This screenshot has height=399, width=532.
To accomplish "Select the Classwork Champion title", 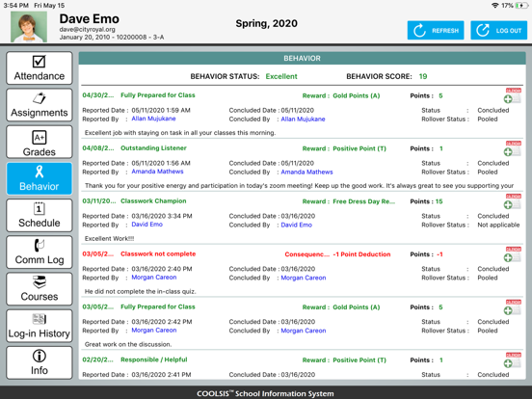I will click(x=153, y=201).
